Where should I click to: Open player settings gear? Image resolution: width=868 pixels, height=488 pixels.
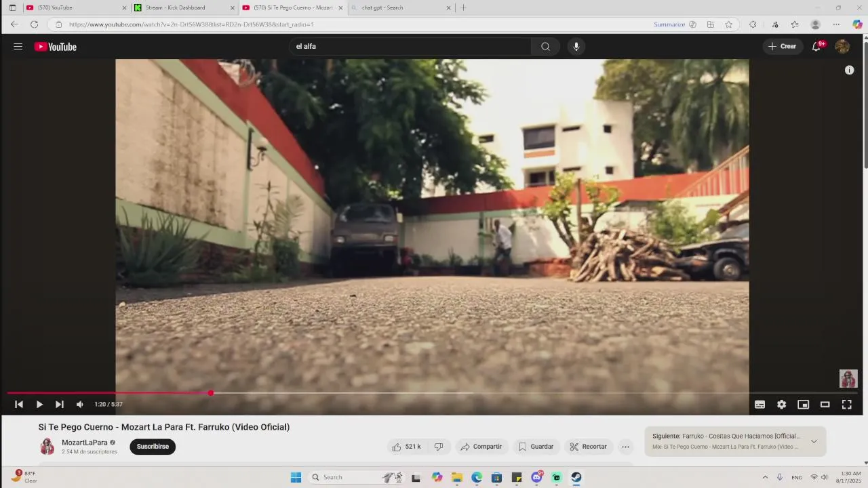point(782,405)
